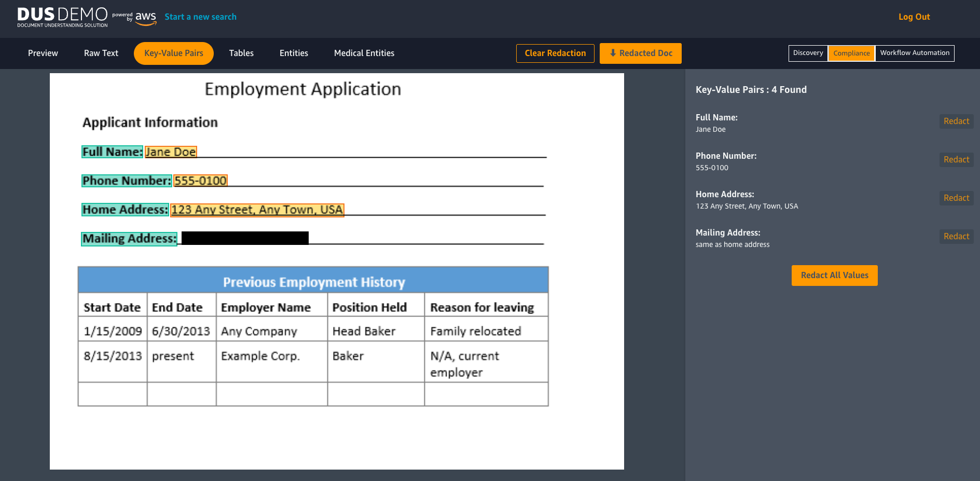Click the Phone Number key highlight in document
Screen dimensions: 980x481
tap(127, 181)
